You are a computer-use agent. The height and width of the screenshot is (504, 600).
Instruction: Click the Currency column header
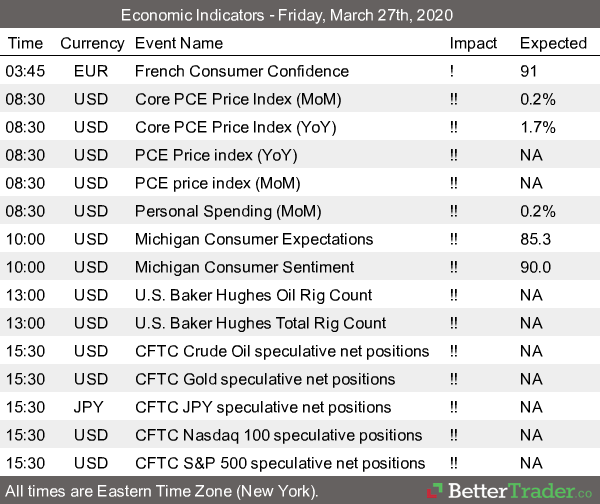(92, 43)
